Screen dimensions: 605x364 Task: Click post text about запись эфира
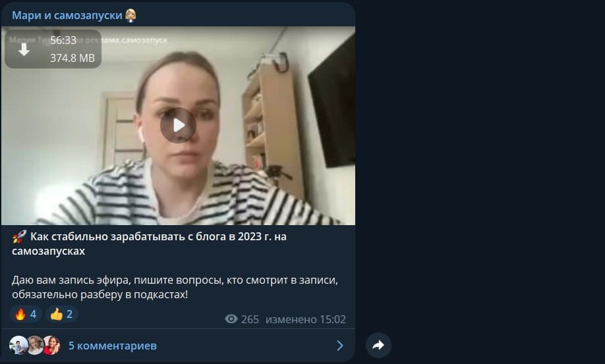[175, 287]
